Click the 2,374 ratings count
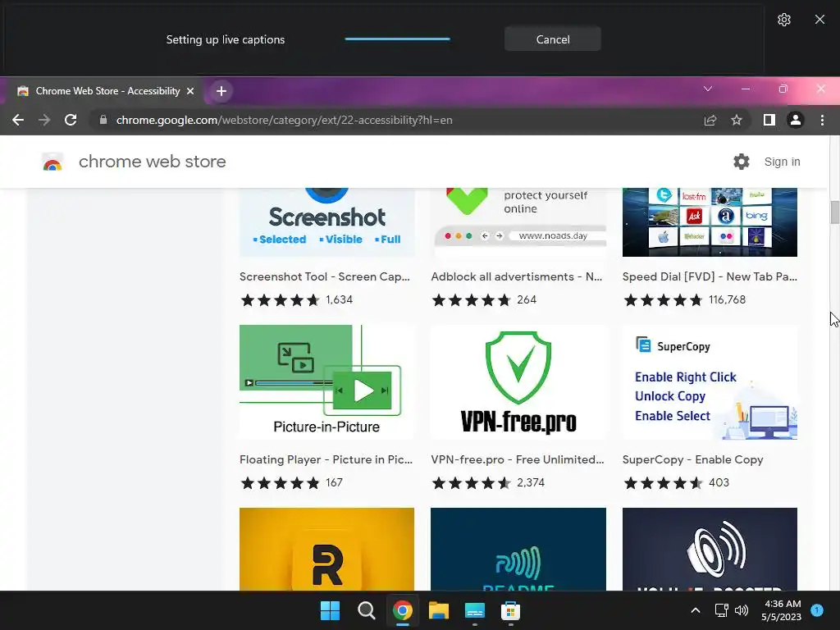 click(x=531, y=482)
